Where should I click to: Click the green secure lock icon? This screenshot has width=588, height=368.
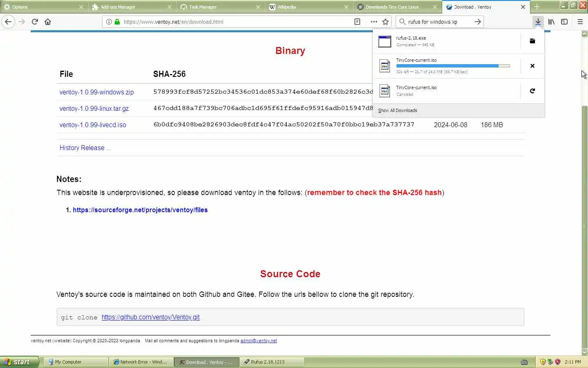click(117, 22)
